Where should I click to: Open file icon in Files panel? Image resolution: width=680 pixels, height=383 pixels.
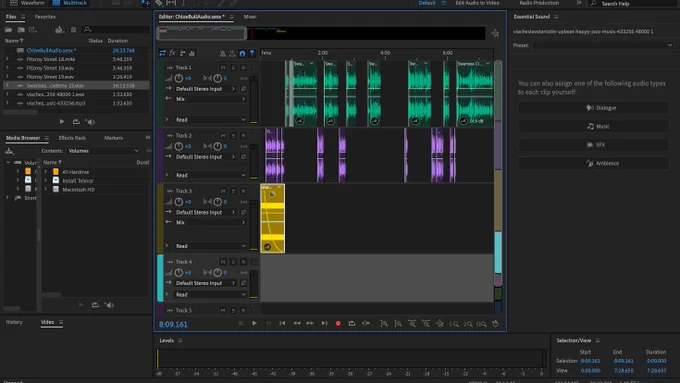point(8,29)
